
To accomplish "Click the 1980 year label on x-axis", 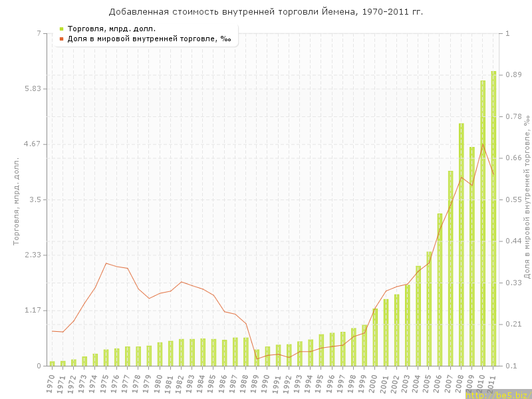I will click(158, 382).
